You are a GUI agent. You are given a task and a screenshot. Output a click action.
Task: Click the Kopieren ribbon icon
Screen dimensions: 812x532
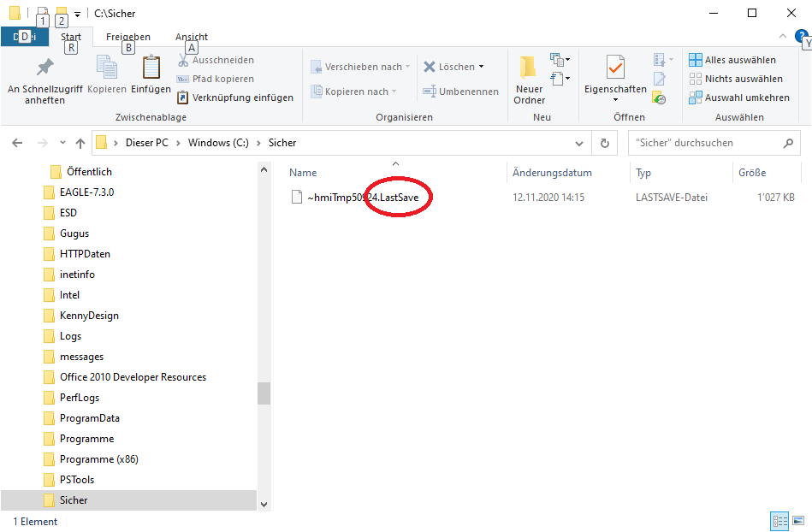[107, 68]
